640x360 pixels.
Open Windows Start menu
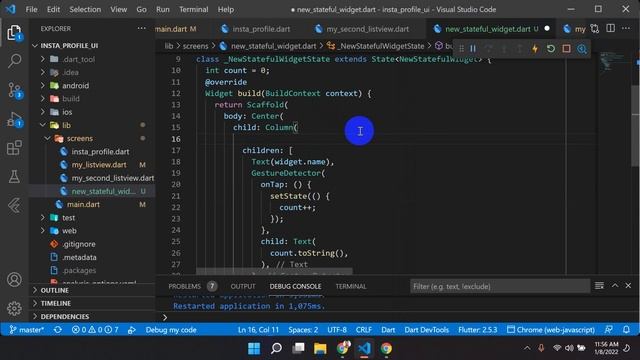[x=254, y=348]
